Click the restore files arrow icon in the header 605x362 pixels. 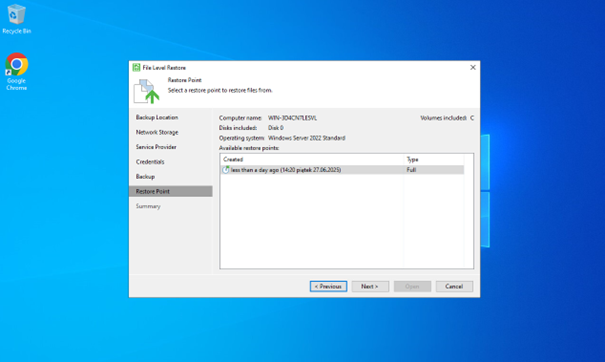pyautogui.click(x=146, y=91)
